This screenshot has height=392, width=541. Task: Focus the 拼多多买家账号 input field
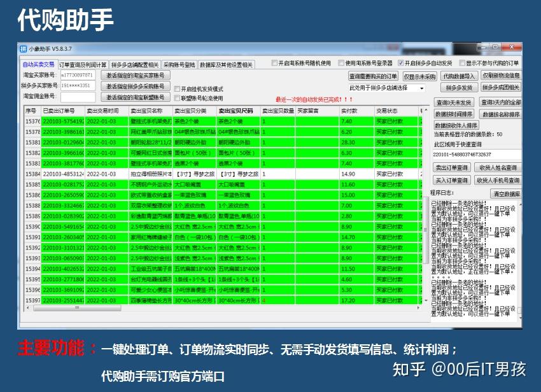click(78, 85)
